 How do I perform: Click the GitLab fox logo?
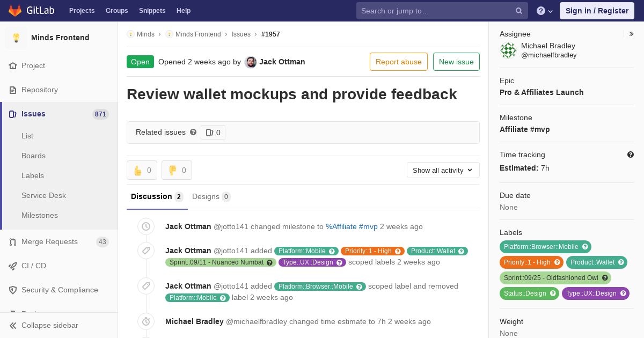click(14, 11)
